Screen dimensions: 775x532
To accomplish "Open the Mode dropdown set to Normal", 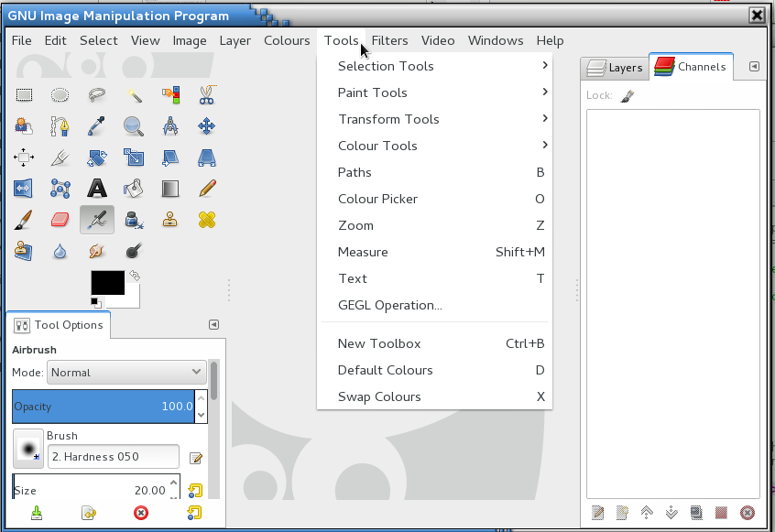I will [x=126, y=373].
